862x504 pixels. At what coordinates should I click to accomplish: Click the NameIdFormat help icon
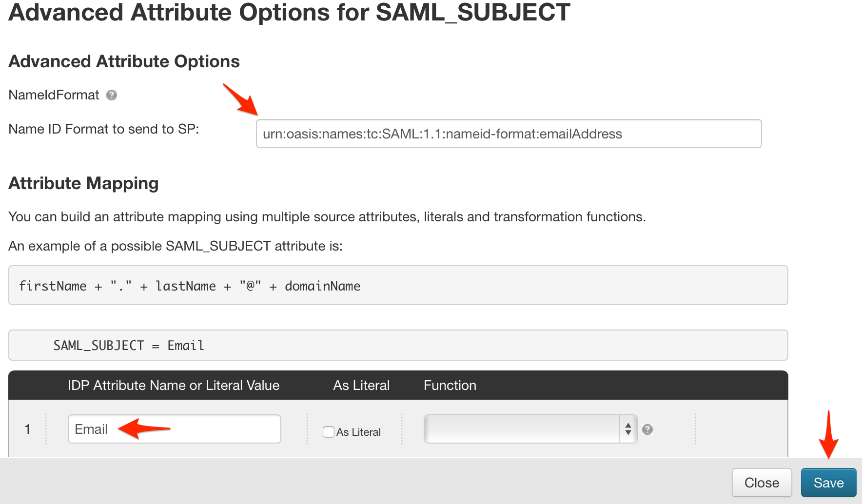[112, 95]
